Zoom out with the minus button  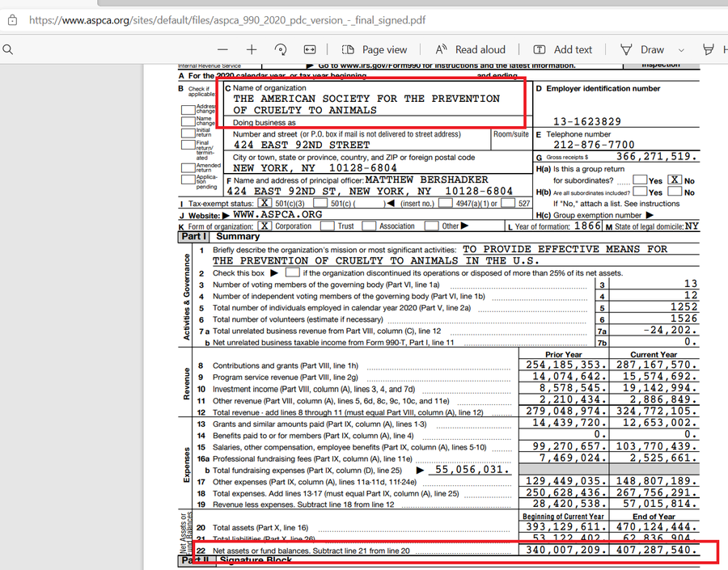[223, 49]
